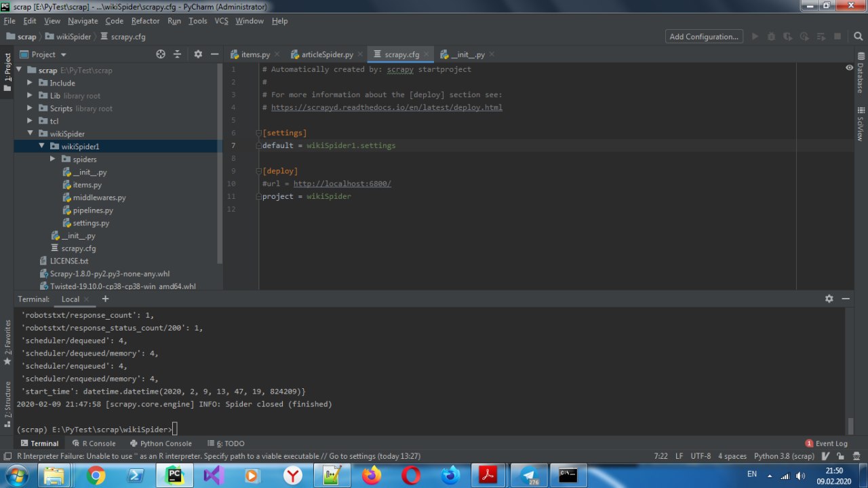
Task: Click locate file target icon in Project panel
Action: click(x=161, y=54)
